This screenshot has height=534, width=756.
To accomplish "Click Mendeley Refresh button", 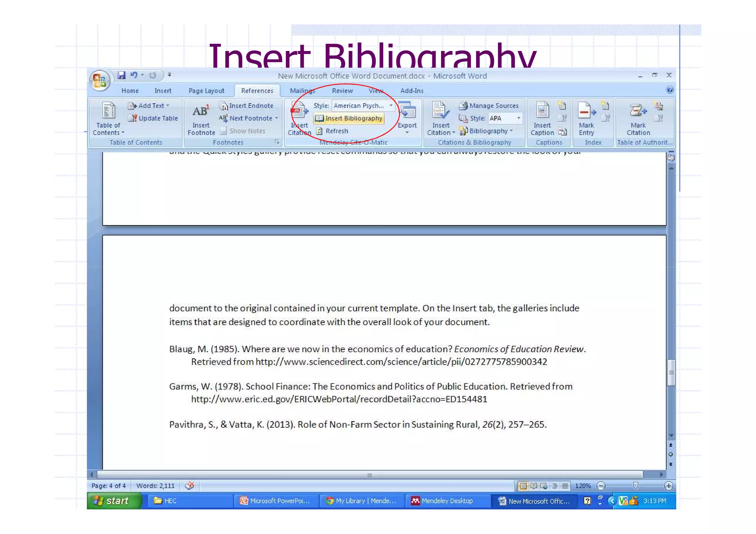I will [332, 131].
